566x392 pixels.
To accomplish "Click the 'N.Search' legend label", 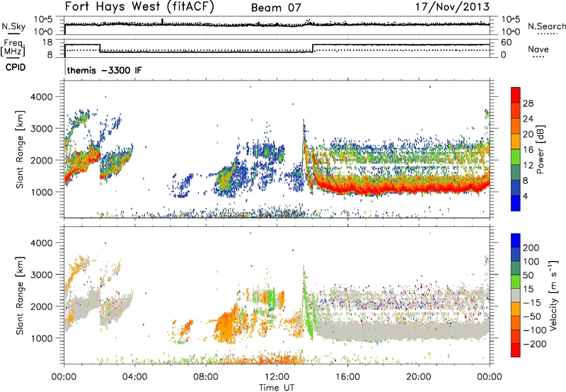I will (547, 26).
